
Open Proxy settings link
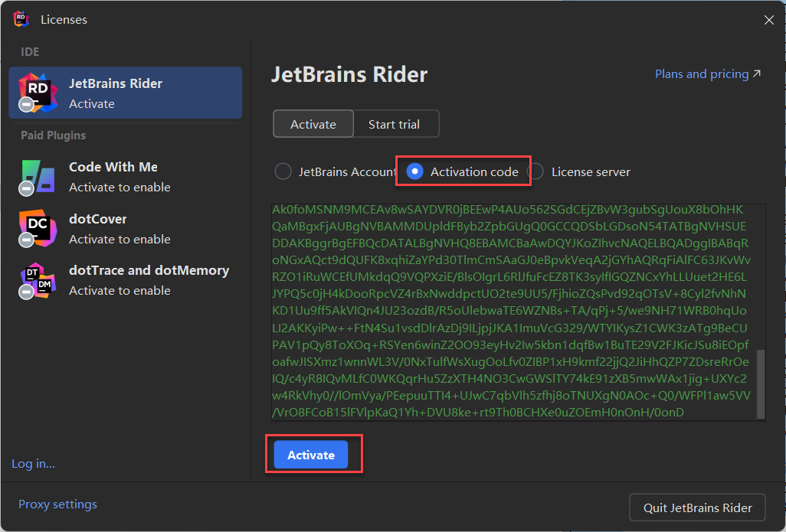57,504
